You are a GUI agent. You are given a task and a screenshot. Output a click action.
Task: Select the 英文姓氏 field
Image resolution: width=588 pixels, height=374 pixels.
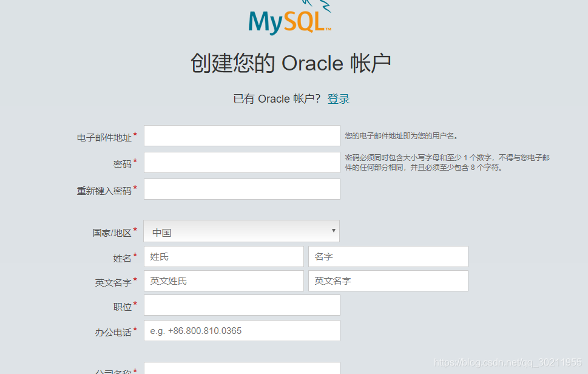pos(224,281)
